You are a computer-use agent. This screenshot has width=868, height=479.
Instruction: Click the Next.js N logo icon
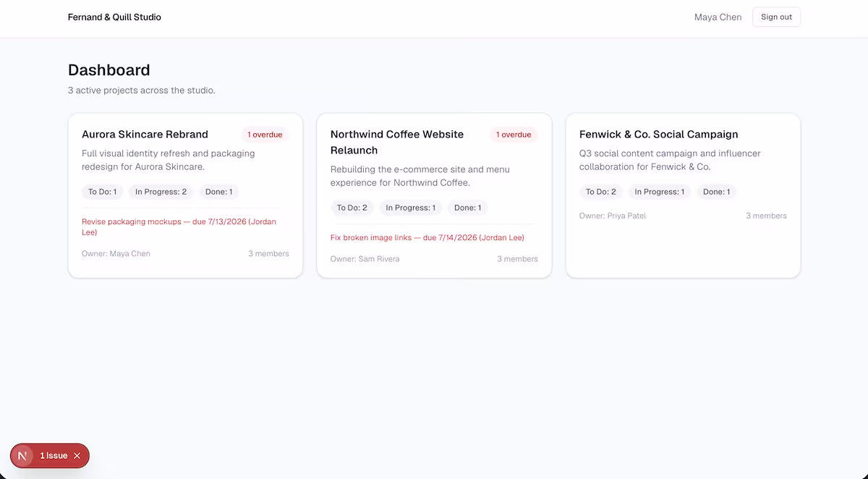click(22, 456)
